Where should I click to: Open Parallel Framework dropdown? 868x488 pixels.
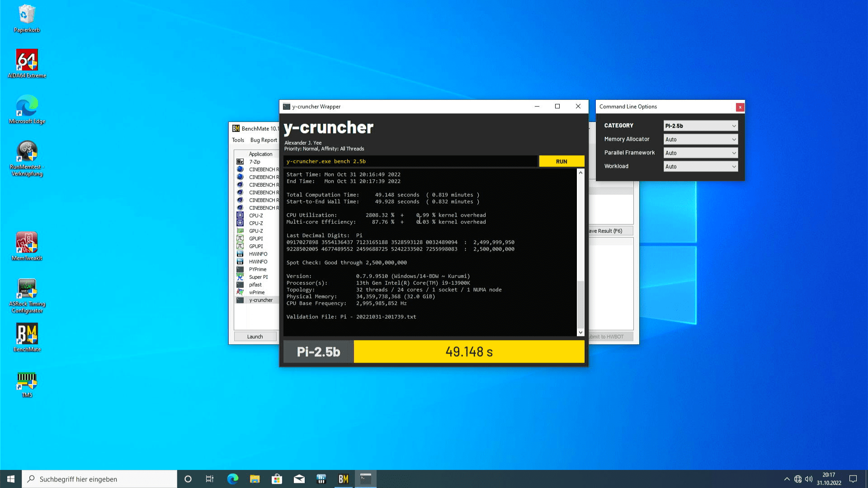point(700,153)
